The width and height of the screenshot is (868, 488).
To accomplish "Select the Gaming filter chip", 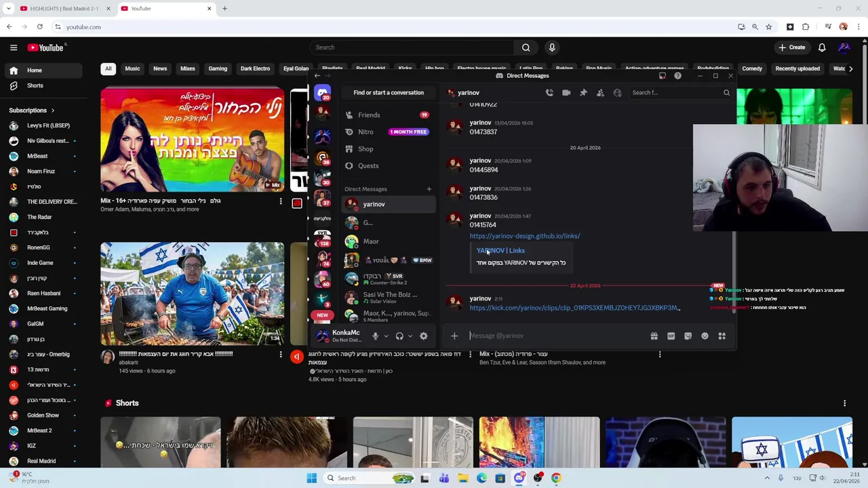I will pyautogui.click(x=218, y=68).
